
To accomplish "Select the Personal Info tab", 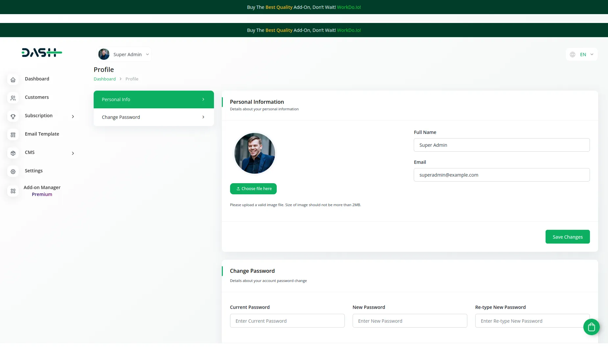I will pos(153,99).
